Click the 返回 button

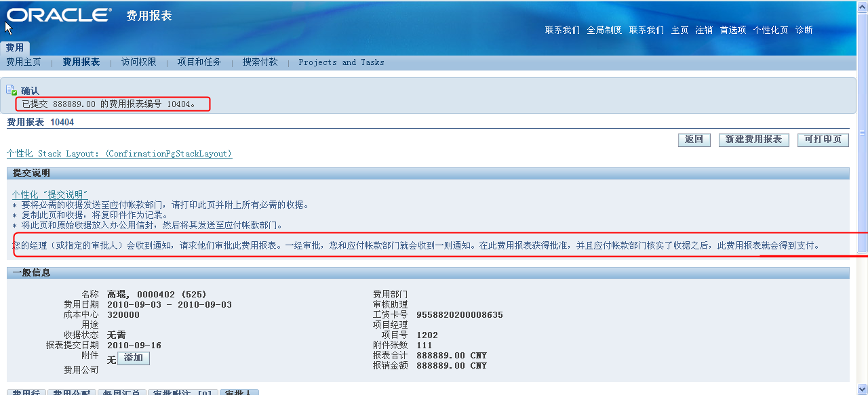(694, 140)
